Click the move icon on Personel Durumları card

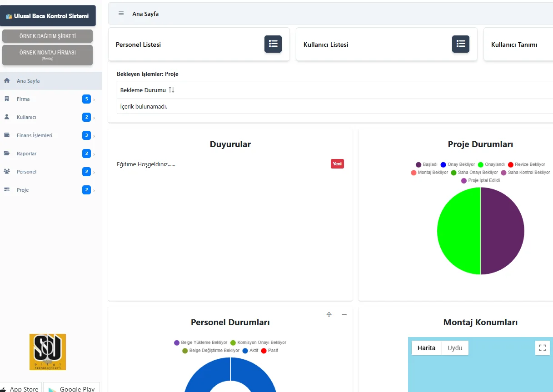pos(329,314)
